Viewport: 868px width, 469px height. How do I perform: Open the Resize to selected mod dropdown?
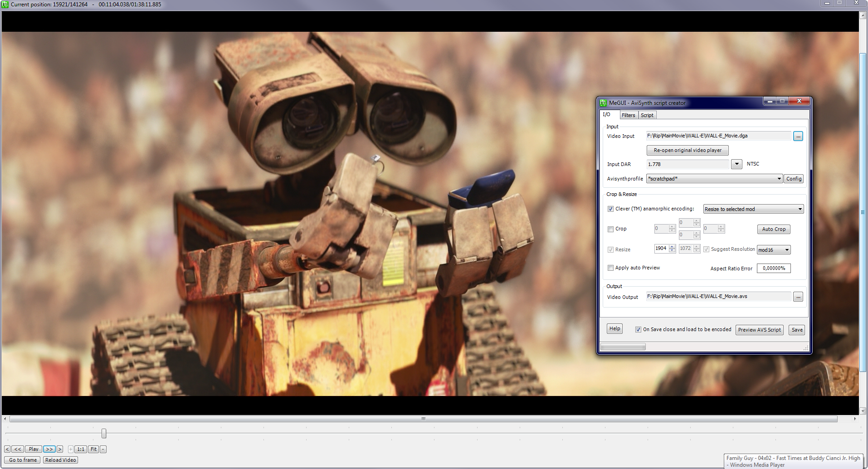[753, 209]
